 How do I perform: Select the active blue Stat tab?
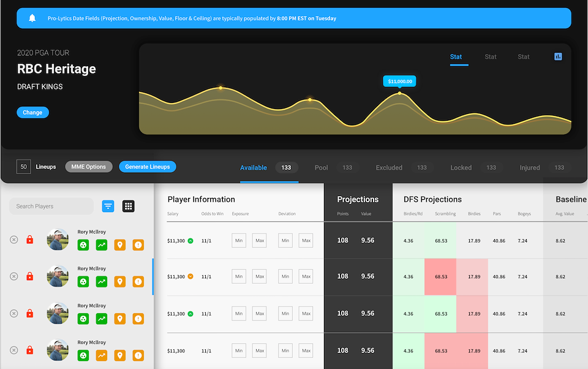tap(456, 56)
